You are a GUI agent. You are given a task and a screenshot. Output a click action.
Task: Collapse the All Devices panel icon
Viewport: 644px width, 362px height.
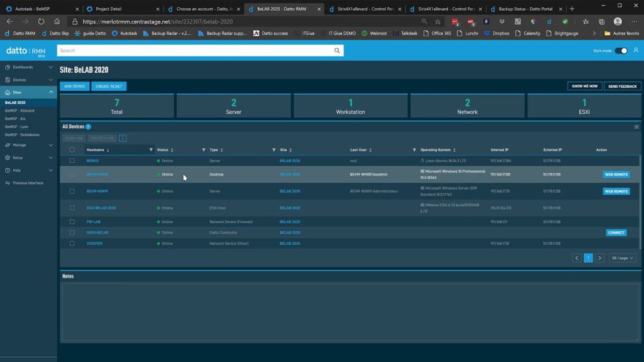click(636, 127)
